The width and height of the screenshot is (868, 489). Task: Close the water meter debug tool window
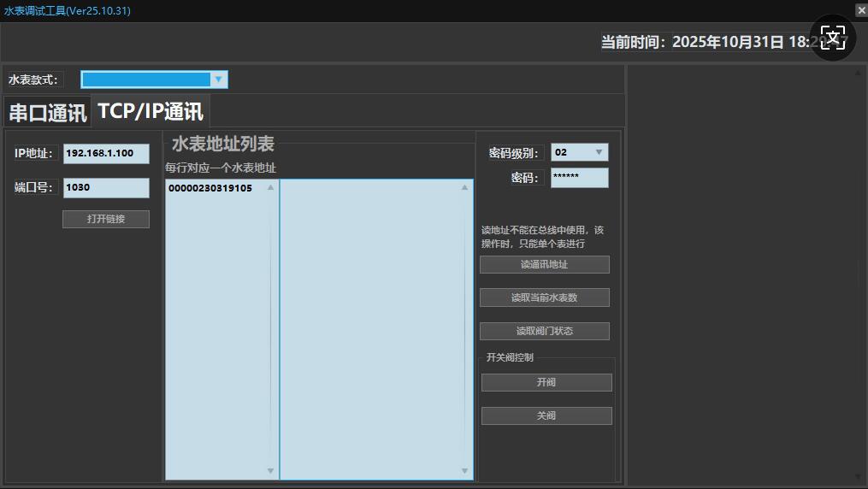(x=860, y=10)
